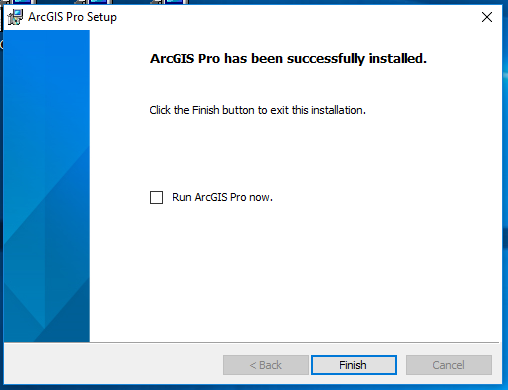Click Finish to exit the installation

point(354,365)
